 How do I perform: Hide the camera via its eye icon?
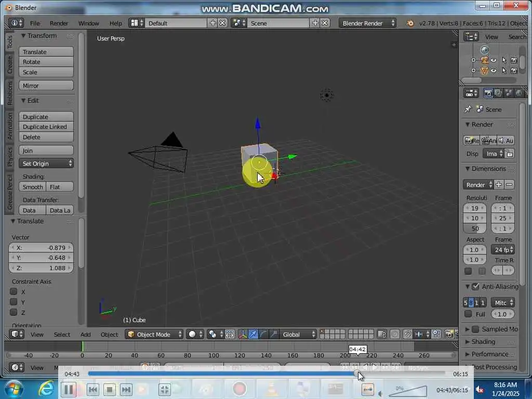click(x=494, y=60)
